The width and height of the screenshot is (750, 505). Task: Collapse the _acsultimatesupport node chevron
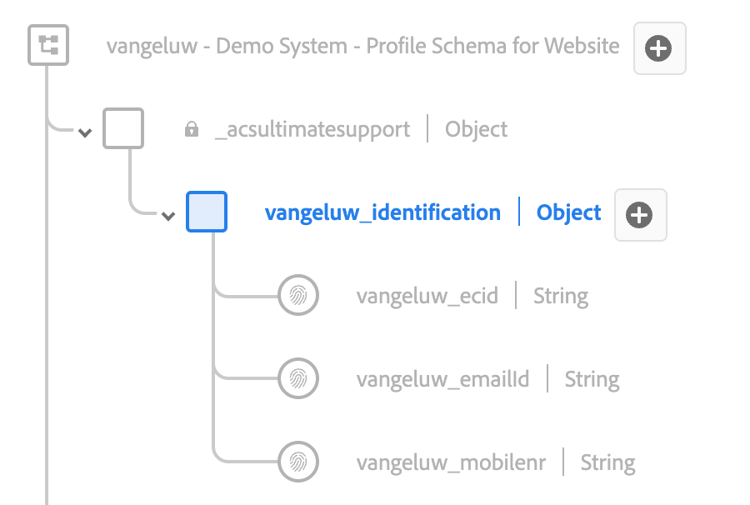point(85,132)
